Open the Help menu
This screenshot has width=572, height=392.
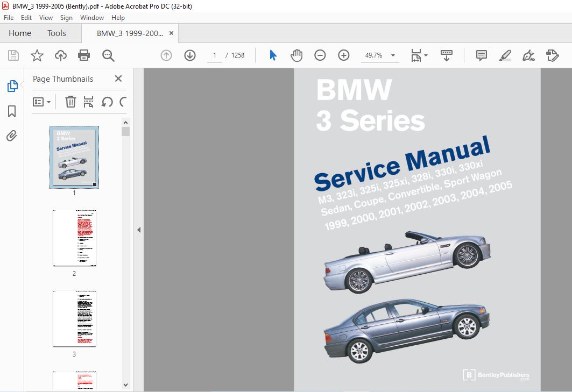(x=118, y=18)
